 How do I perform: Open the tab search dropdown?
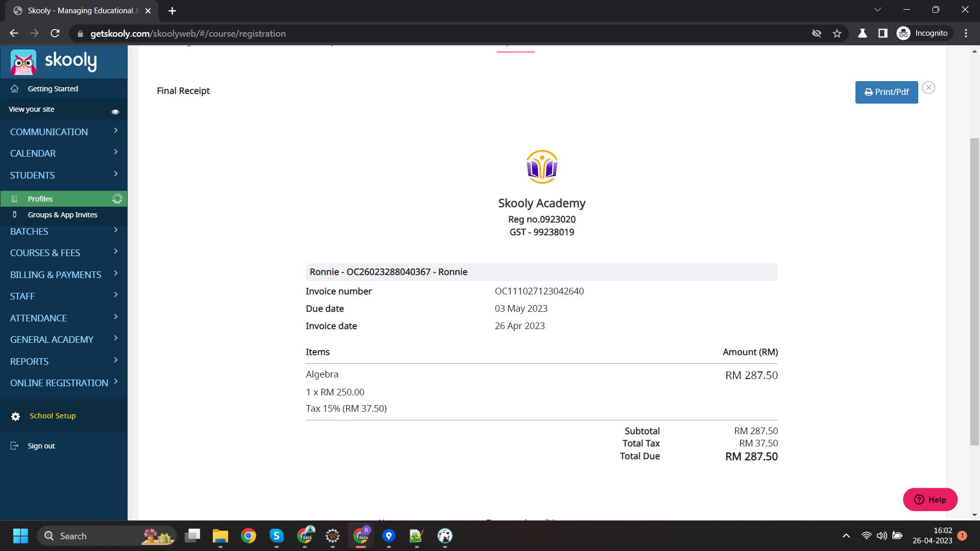(877, 10)
